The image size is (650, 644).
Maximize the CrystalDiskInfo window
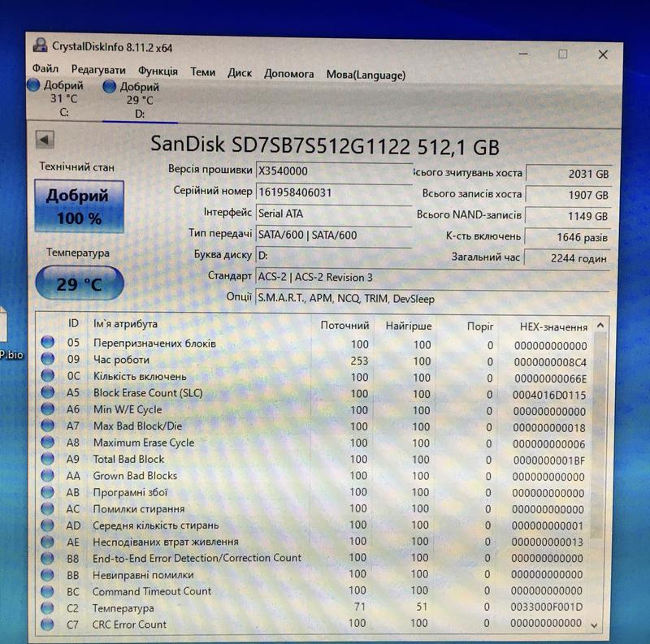(563, 54)
